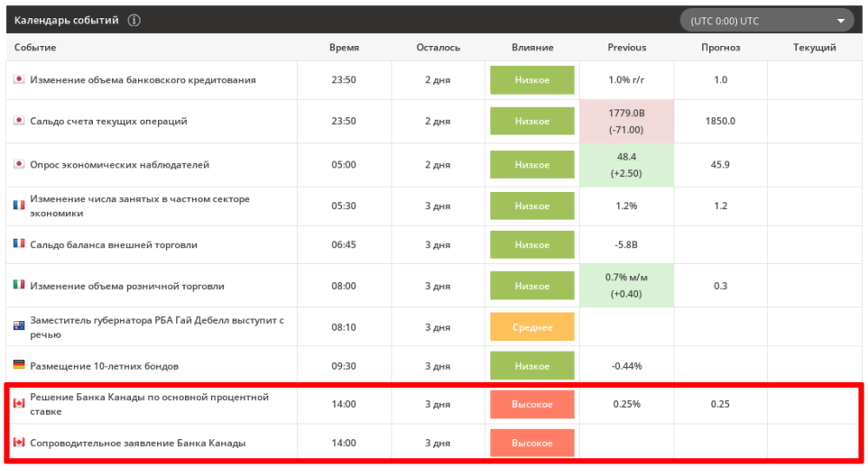Open event Опрос экономических наблюдателей

120,165
